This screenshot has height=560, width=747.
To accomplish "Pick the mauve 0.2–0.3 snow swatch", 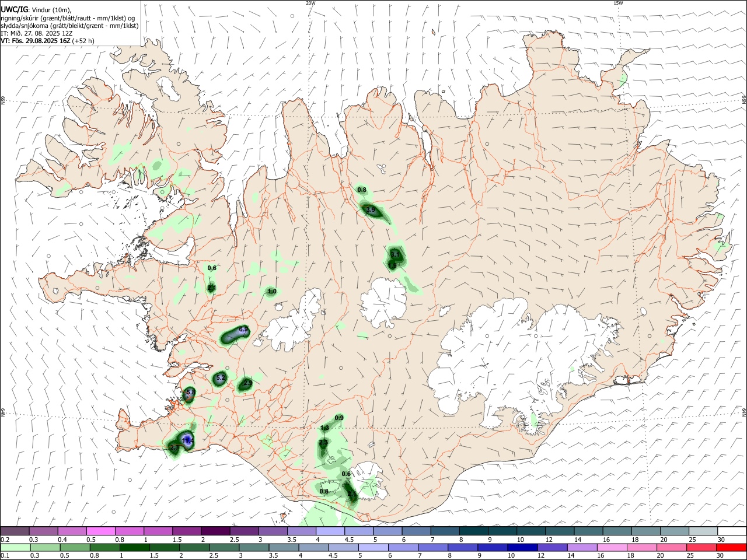I will coord(16,531).
